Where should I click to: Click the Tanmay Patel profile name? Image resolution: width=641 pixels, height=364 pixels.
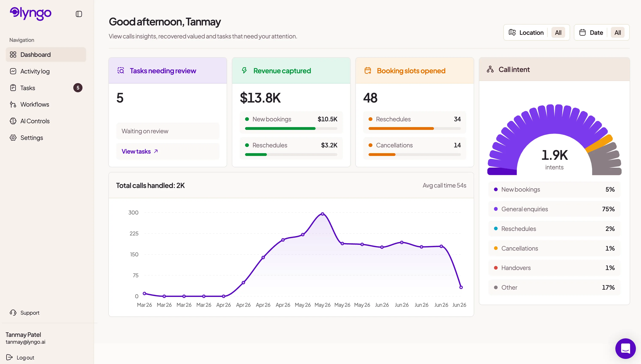[x=23, y=335]
